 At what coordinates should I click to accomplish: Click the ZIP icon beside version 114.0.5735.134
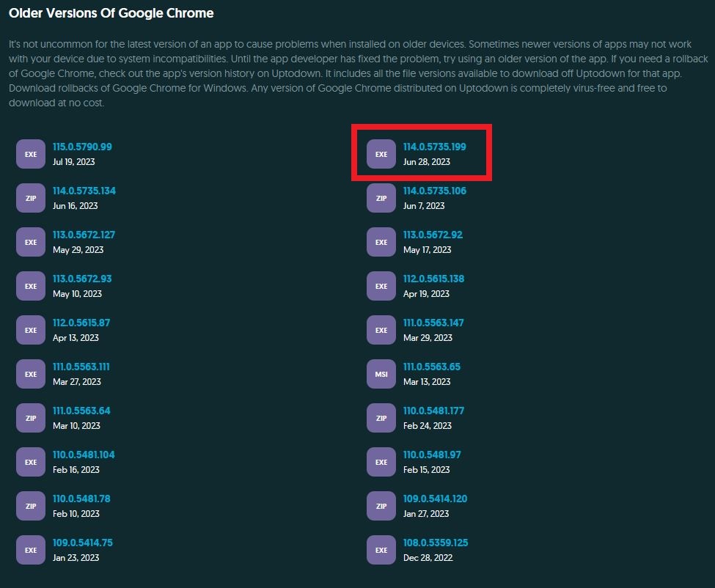[x=31, y=198]
